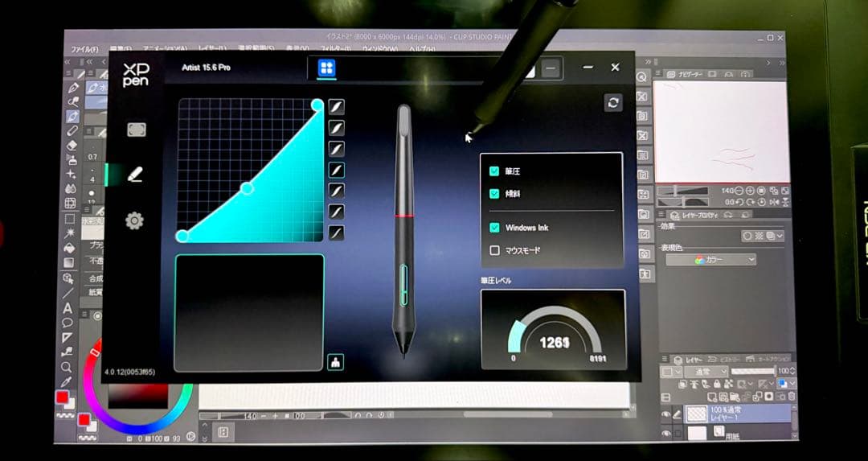Select the topmost pressure curve preset
Image resolution: width=868 pixels, height=461 pixels.
point(336,107)
